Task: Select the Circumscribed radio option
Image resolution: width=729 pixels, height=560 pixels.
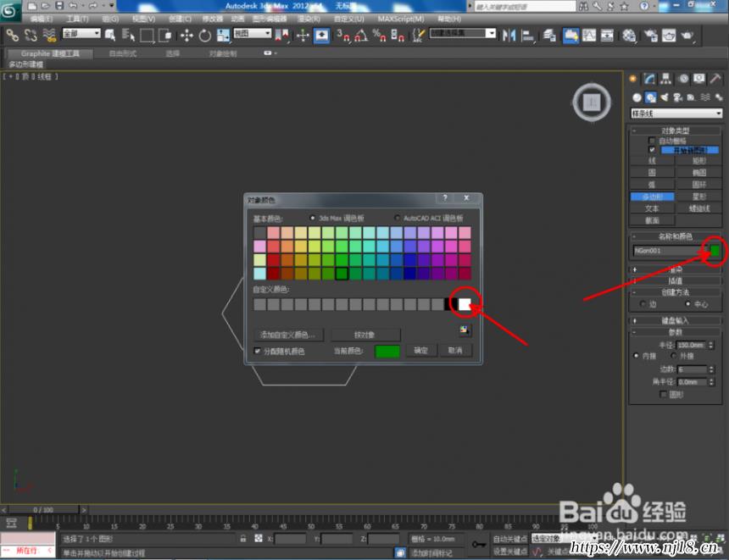Action: point(673,356)
